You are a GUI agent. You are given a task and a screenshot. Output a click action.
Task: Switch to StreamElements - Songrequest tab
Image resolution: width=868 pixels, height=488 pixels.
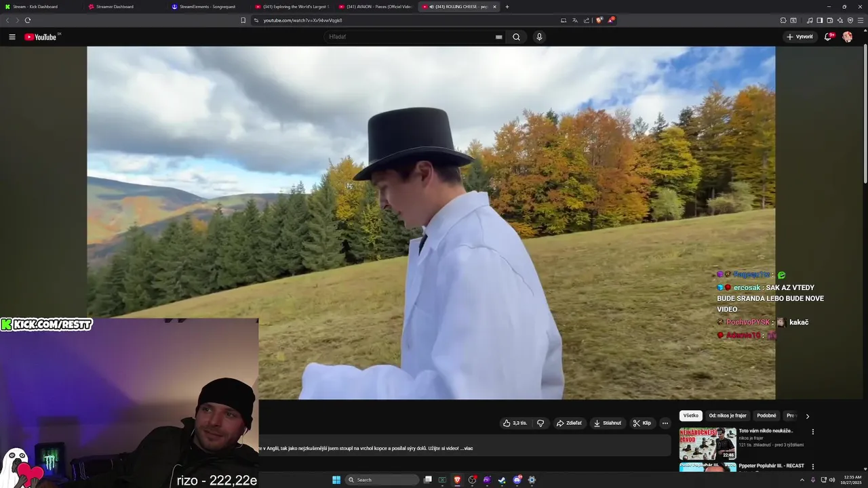click(206, 7)
